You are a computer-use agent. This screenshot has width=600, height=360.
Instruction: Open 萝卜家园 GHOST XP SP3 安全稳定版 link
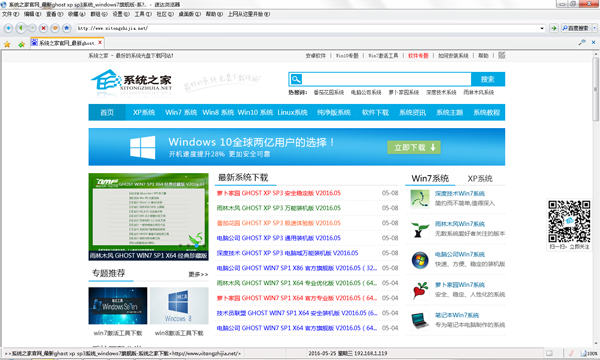pos(279,193)
